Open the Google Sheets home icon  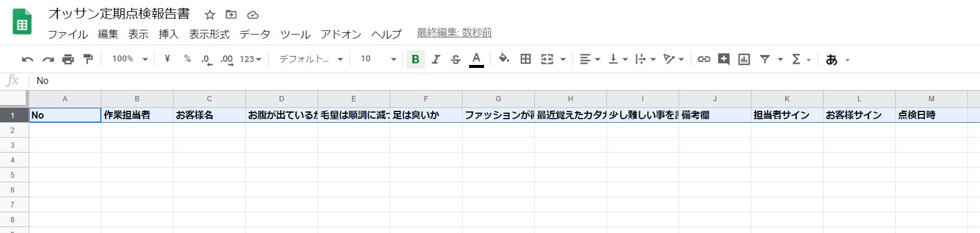(x=22, y=22)
